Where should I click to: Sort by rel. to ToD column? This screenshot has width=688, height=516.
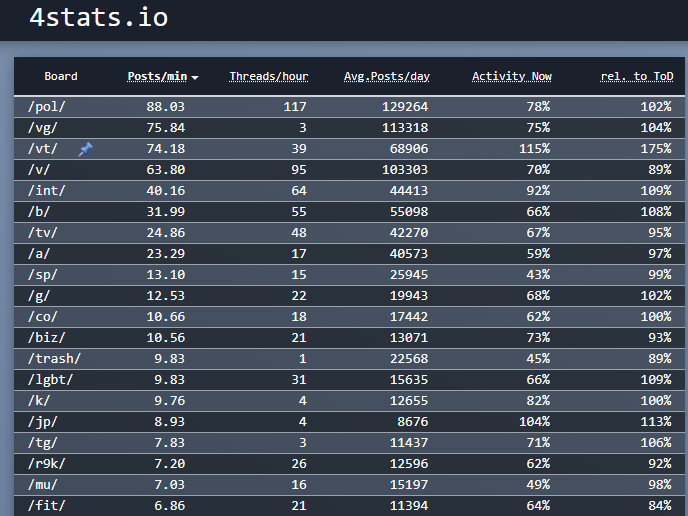click(x=636, y=77)
